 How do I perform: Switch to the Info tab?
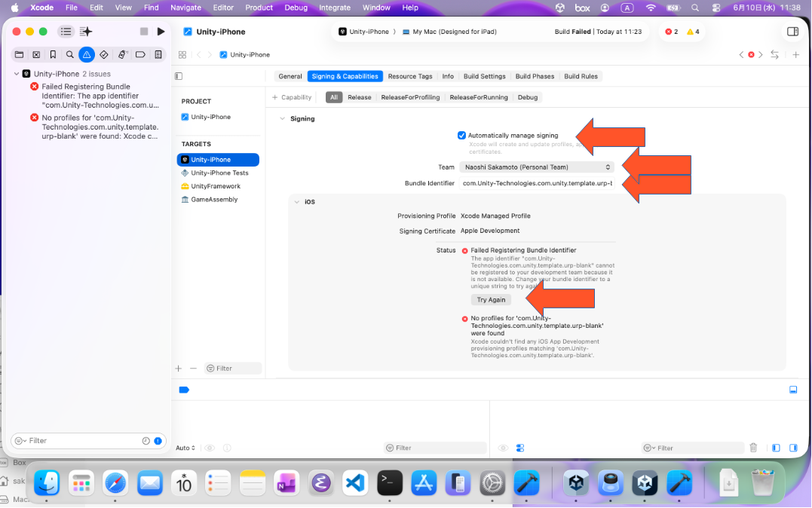(x=448, y=76)
